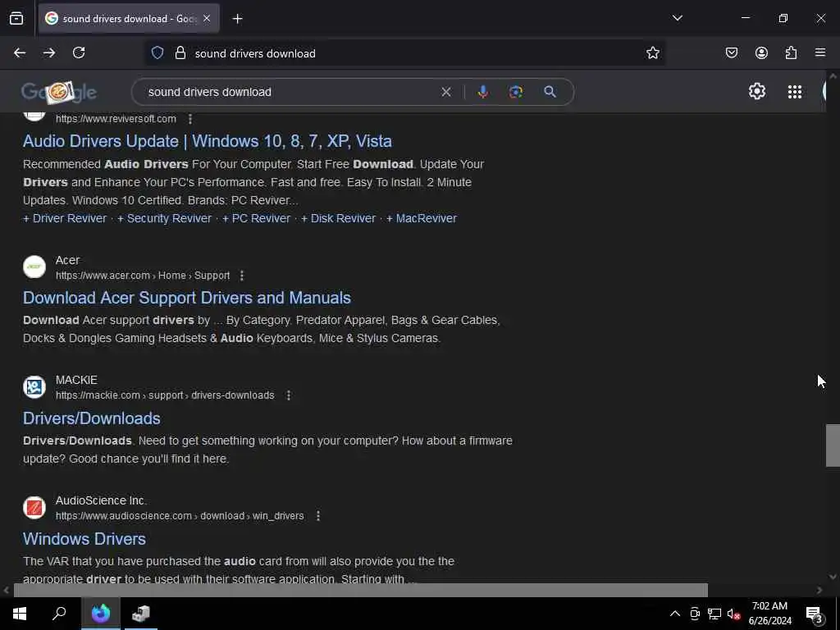Viewport: 840px width, 630px height.
Task: Click the address bar text
Action: (x=255, y=53)
